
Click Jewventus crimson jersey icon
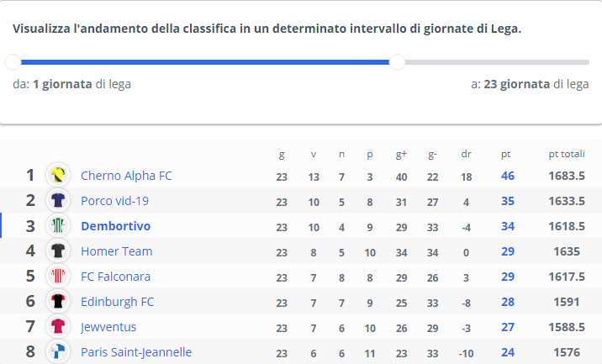click(58, 326)
